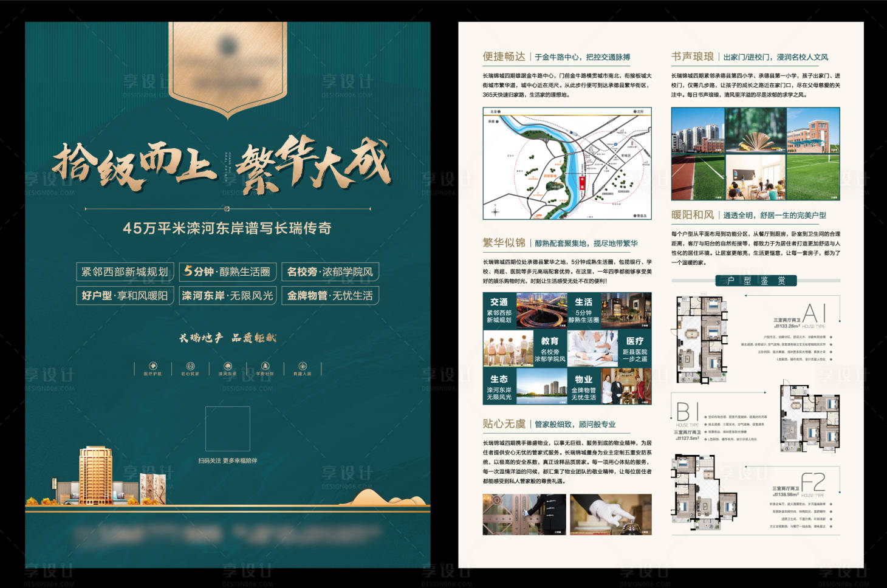Click the subheading 通透全明，舒居一生的完美户型
The image size is (887, 588).
click(x=775, y=216)
